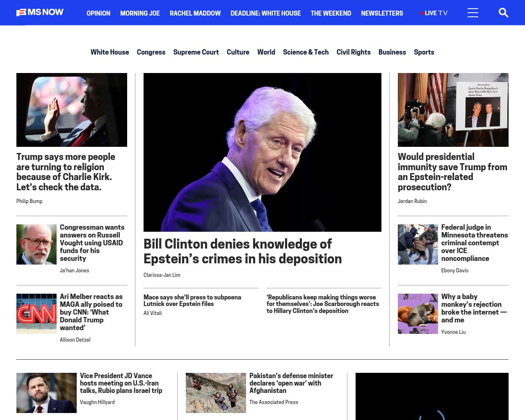Viewport: 525px width, 420px height.
Task: Click the loading video player panel
Action: pos(431,396)
